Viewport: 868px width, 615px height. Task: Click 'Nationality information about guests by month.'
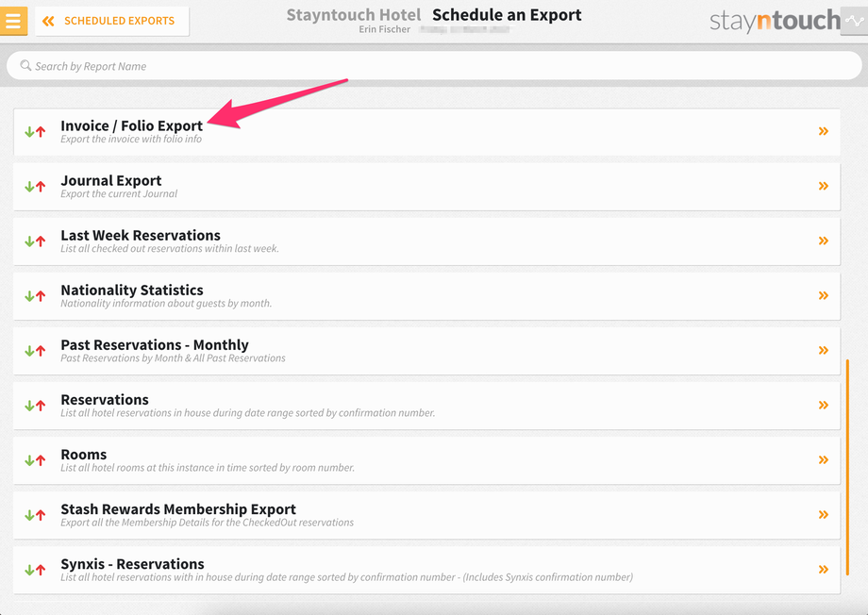point(166,304)
